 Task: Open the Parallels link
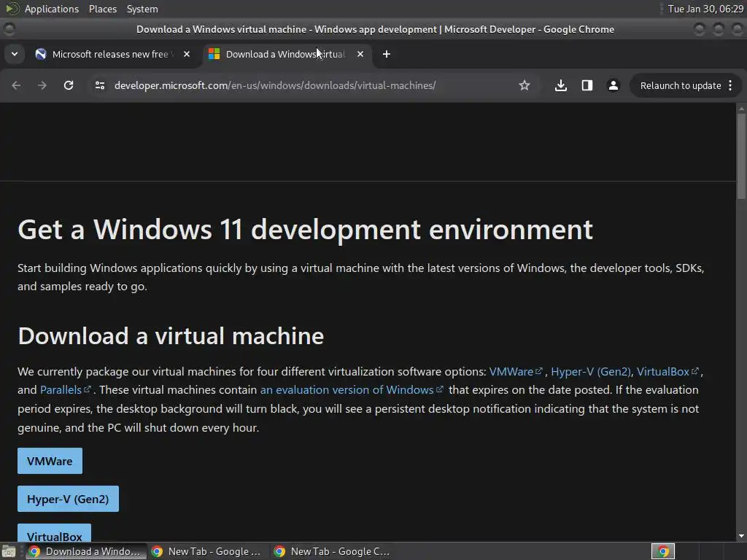(65, 390)
